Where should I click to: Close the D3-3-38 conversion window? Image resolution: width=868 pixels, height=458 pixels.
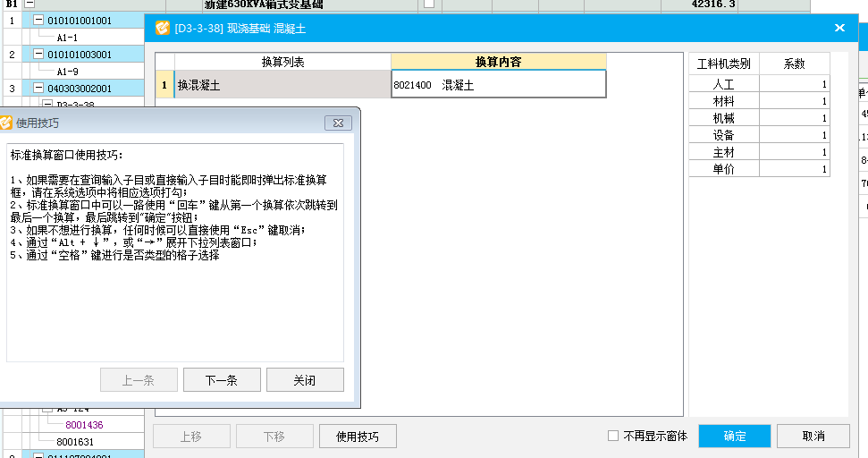tap(839, 28)
